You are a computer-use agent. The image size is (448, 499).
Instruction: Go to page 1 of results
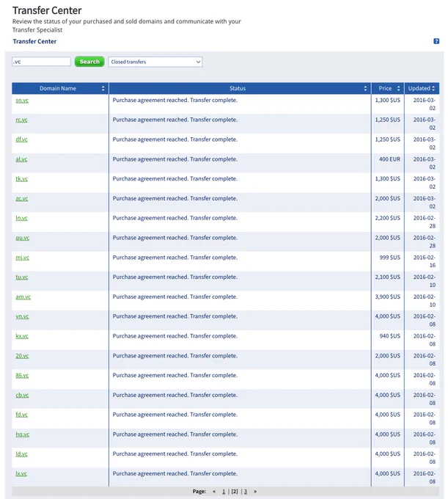224,492
